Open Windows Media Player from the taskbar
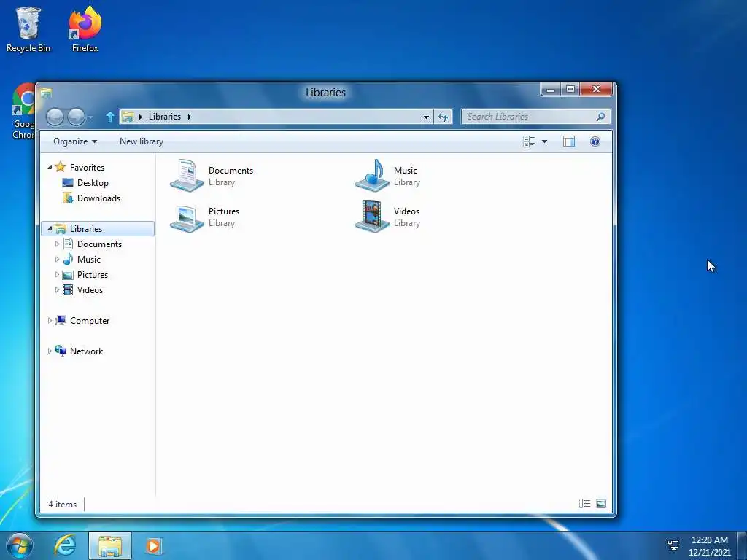The width and height of the screenshot is (747, 560). (153, 545)
